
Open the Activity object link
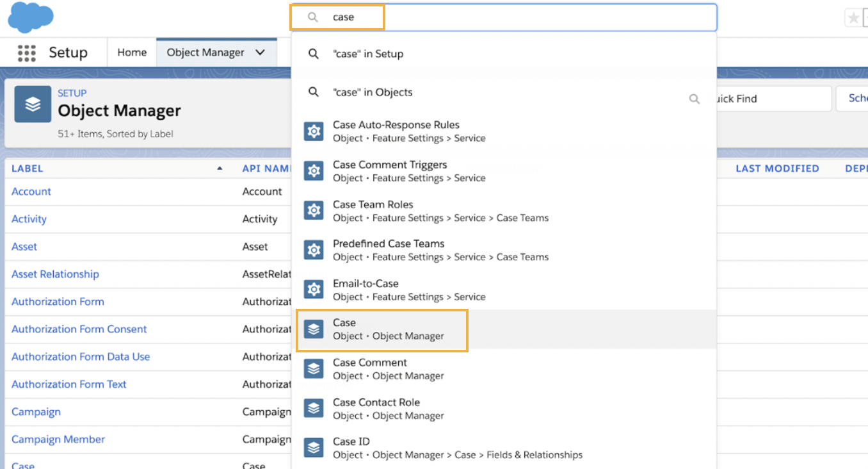(x=29, y=219)
